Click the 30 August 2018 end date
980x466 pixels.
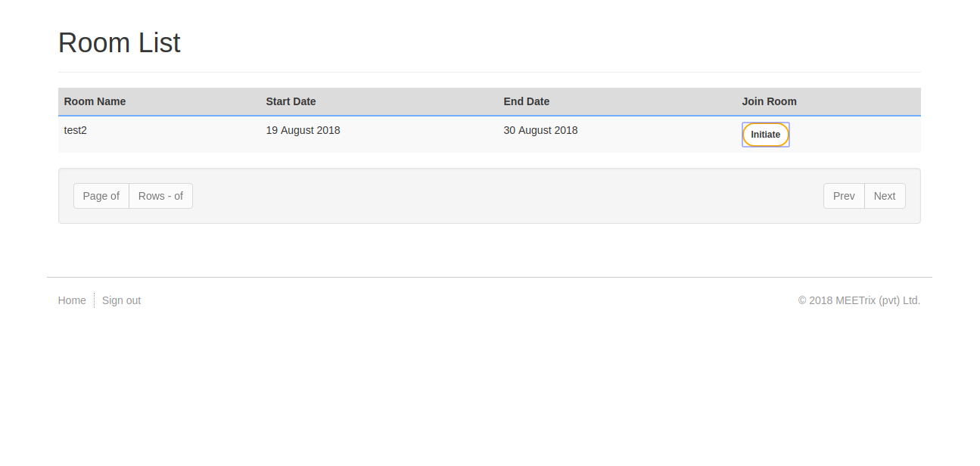[540, 130]
